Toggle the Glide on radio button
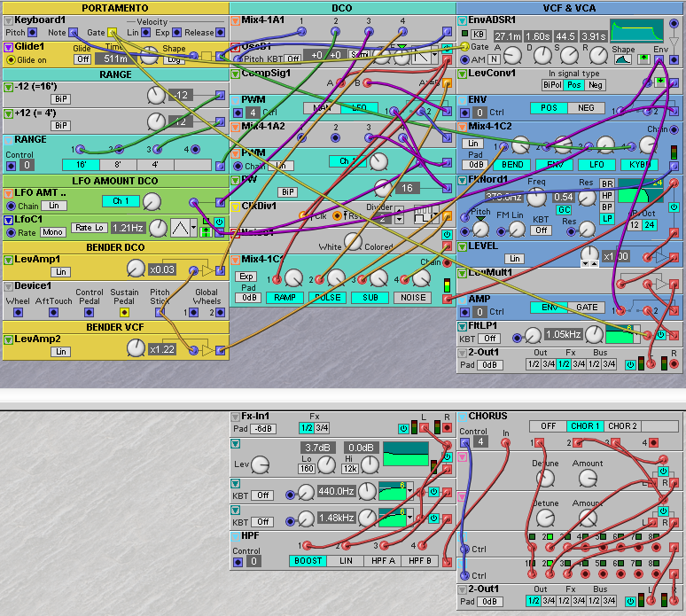The image size is (686, 616). click(x=11, y=59)
